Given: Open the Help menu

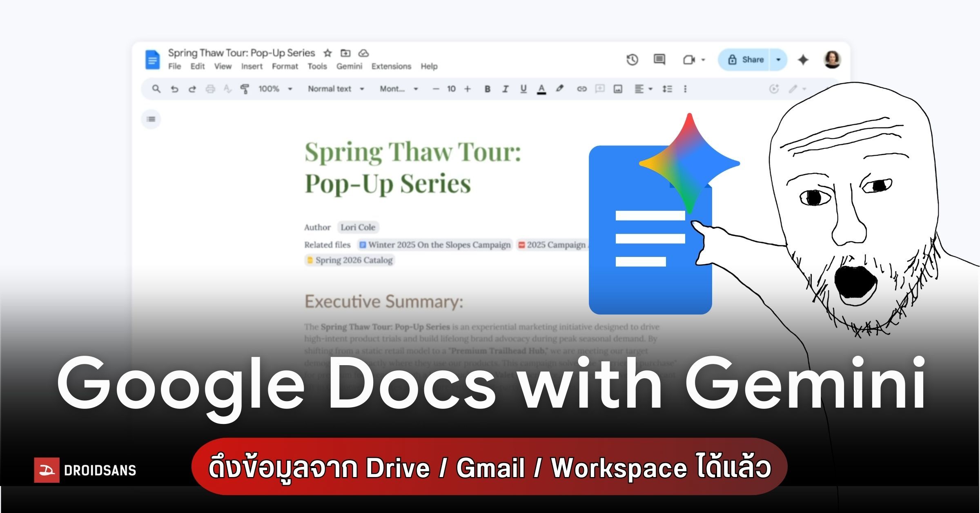Looking at the screenshot, I should coord(429,66).
